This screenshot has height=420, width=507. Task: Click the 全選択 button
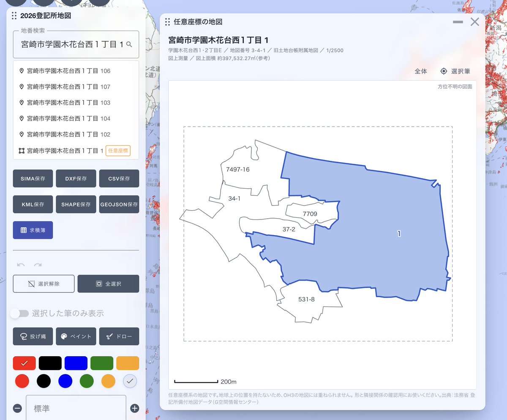(109, 284)
